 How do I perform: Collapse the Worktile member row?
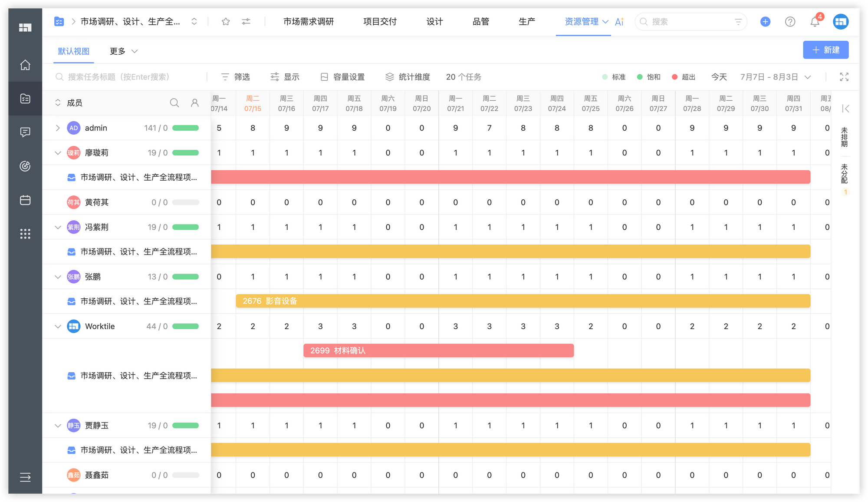[x=58, y=327]
